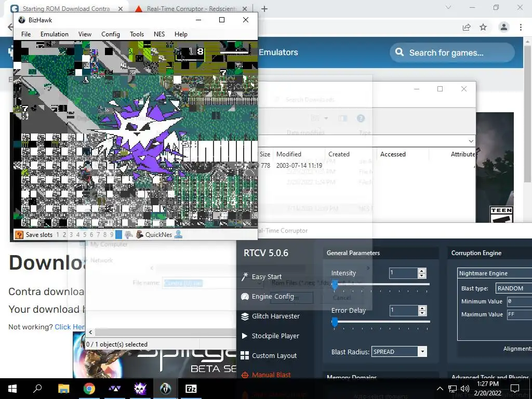
Task: Open BizHawk Tools menu
Action: (137, 34)
